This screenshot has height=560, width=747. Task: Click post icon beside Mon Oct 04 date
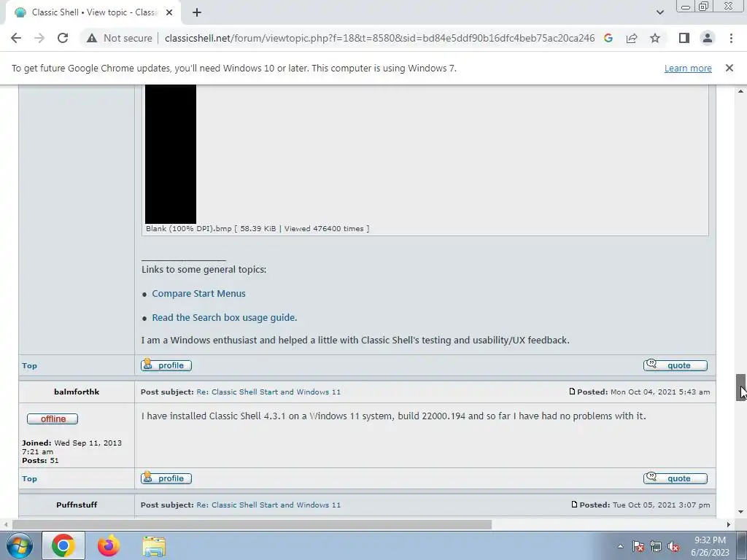click(572, 392)
